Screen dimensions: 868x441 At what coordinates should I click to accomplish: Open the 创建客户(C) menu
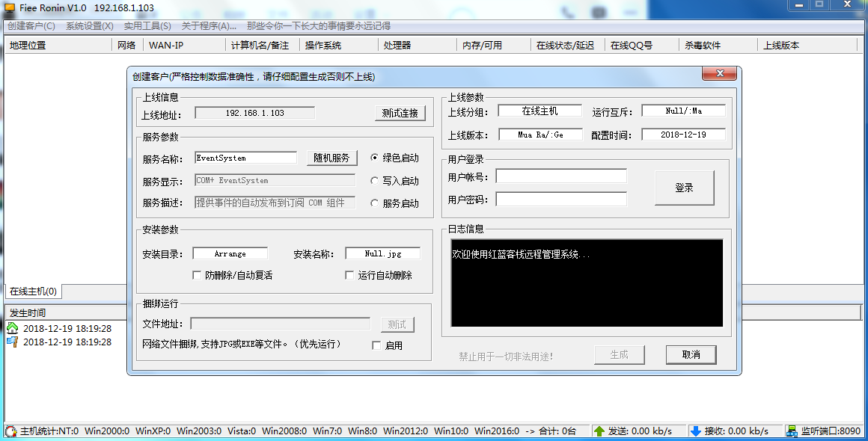(31, 26)
